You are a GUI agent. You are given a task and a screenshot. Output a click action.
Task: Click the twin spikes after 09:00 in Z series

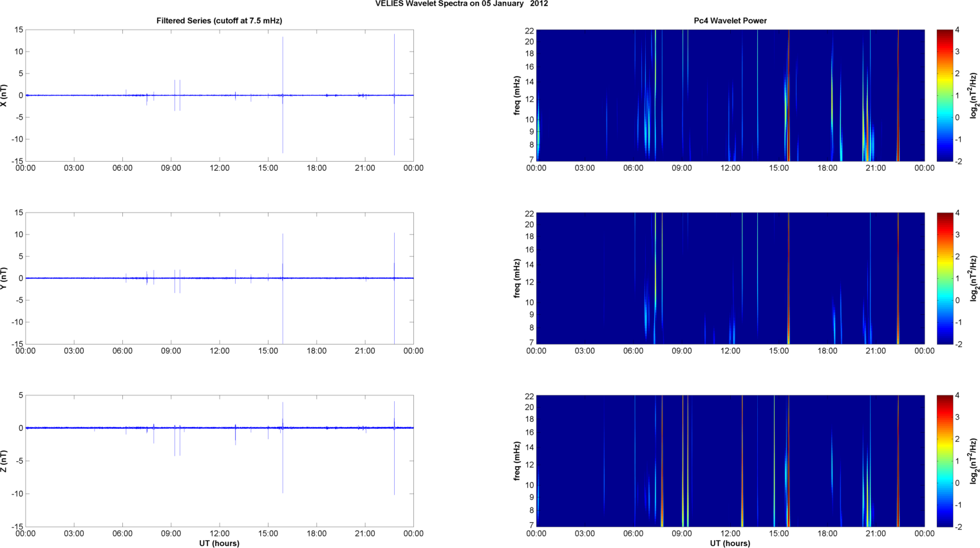pos(177,444)
